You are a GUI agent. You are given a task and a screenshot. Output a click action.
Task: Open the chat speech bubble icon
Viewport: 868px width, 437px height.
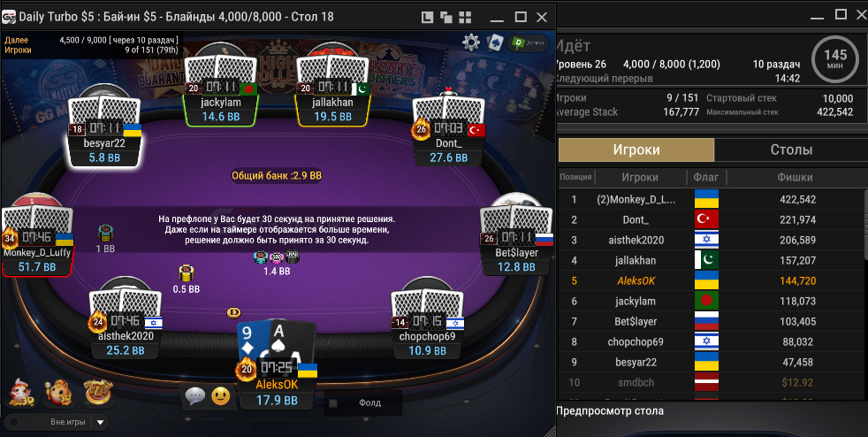click(194, 396)
